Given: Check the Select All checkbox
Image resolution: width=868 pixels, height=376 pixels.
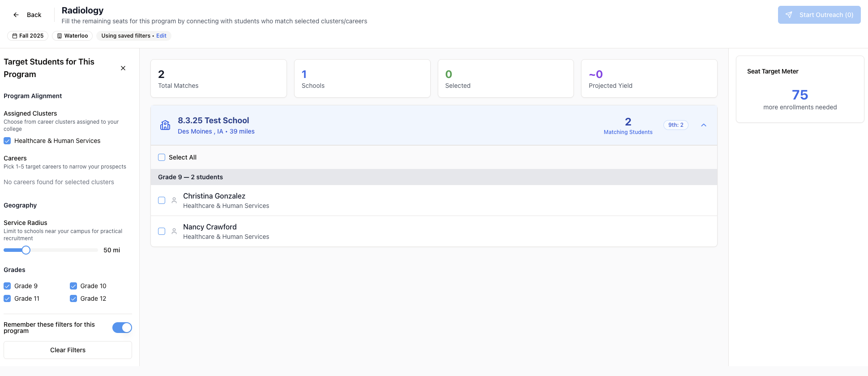Looking at the screenshot, I should pos(162,157).
